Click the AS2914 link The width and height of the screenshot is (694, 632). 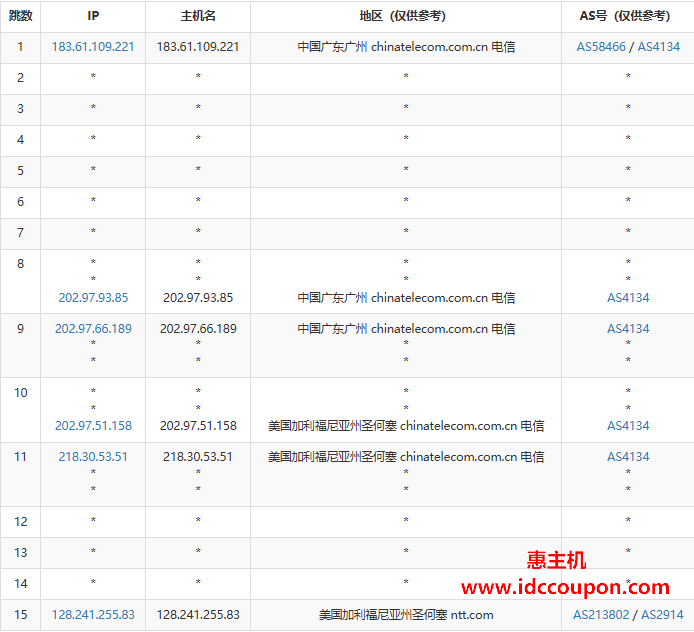coord(662,614)
